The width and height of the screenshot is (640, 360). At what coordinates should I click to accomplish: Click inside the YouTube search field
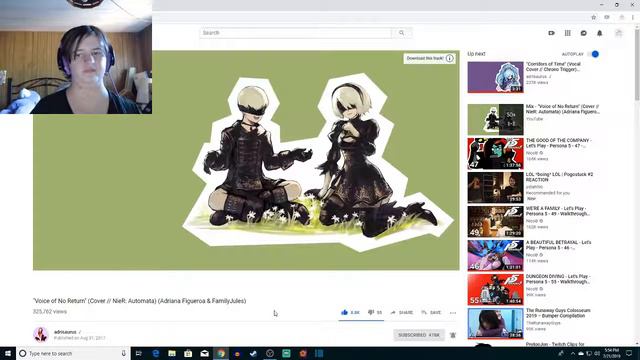[x=296, y=33]
